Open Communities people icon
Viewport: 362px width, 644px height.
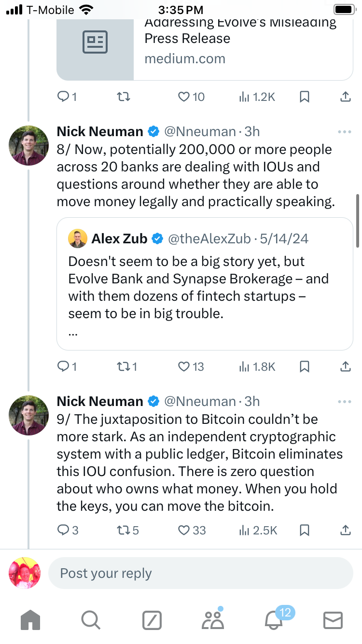click(212, 620)
